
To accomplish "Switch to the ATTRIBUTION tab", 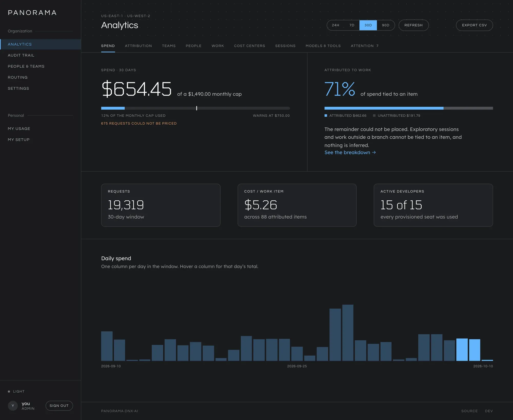I will pos(138,46).
